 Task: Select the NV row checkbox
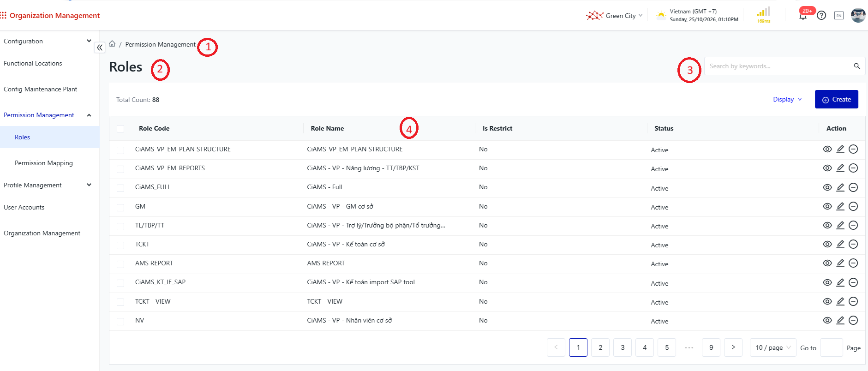(120, 322)
